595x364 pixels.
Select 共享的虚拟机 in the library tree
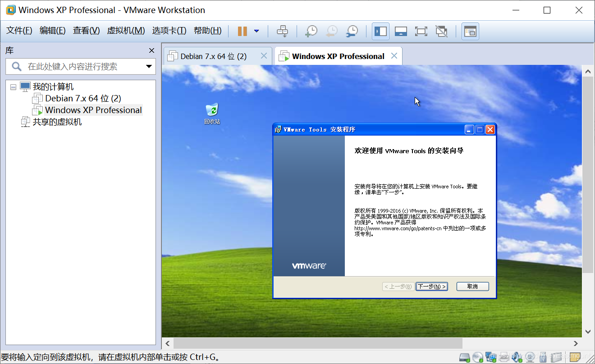57,122
